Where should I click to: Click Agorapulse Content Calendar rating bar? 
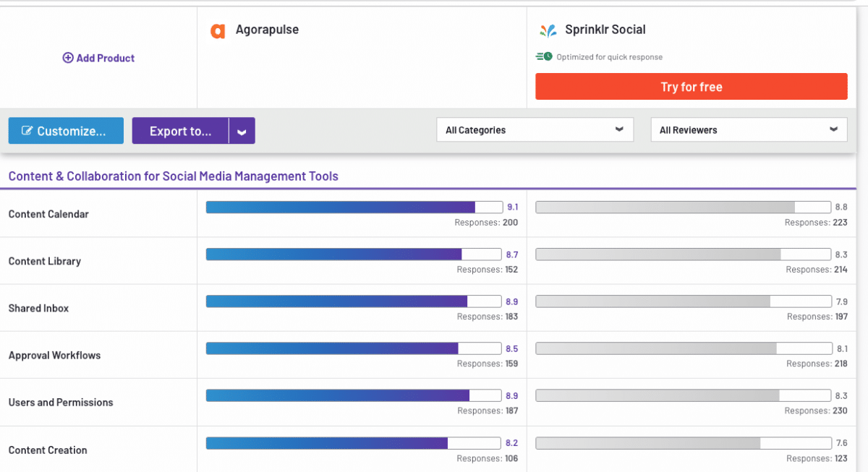click(354, 207)
